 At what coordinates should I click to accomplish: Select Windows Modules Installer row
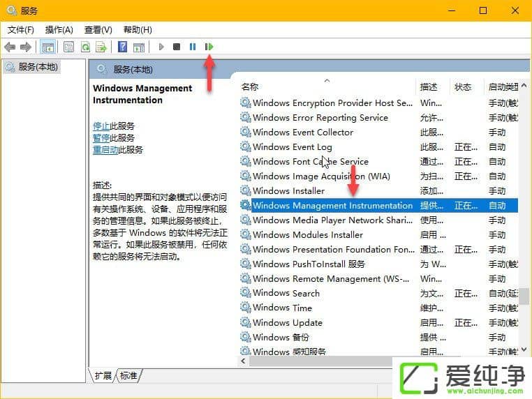coord(379,234)
